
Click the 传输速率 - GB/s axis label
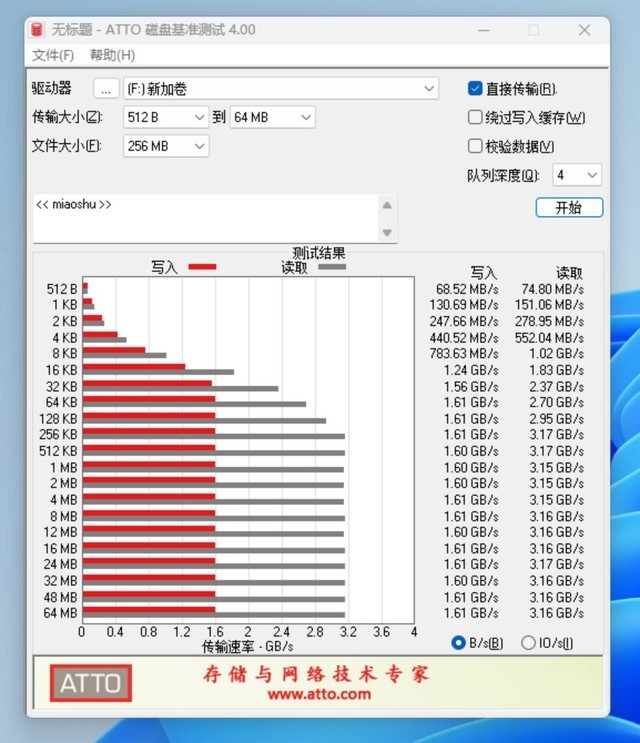(248, 646)
